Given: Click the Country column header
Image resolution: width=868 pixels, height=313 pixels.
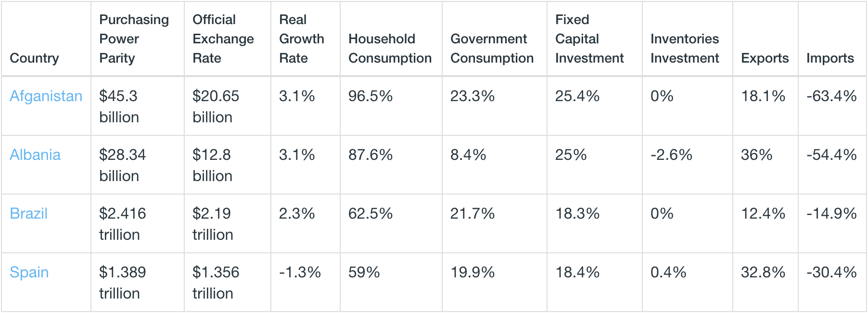Looking at the screenshot, I should (34, 58).
